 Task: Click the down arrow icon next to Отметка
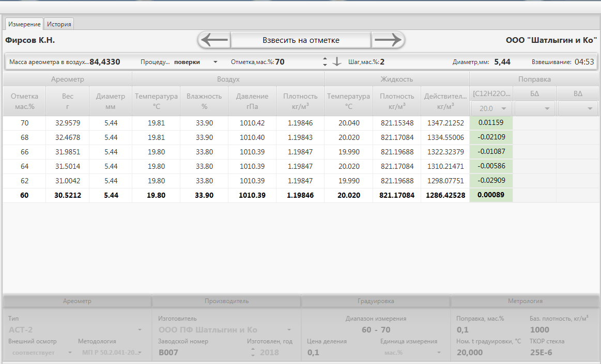coord(337,62)
